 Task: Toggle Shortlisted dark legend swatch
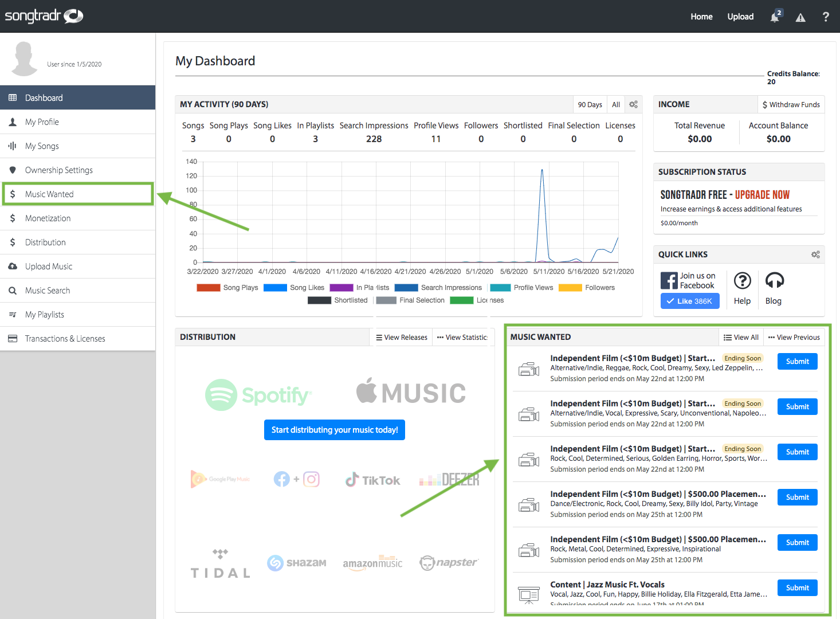coord(319,300)
